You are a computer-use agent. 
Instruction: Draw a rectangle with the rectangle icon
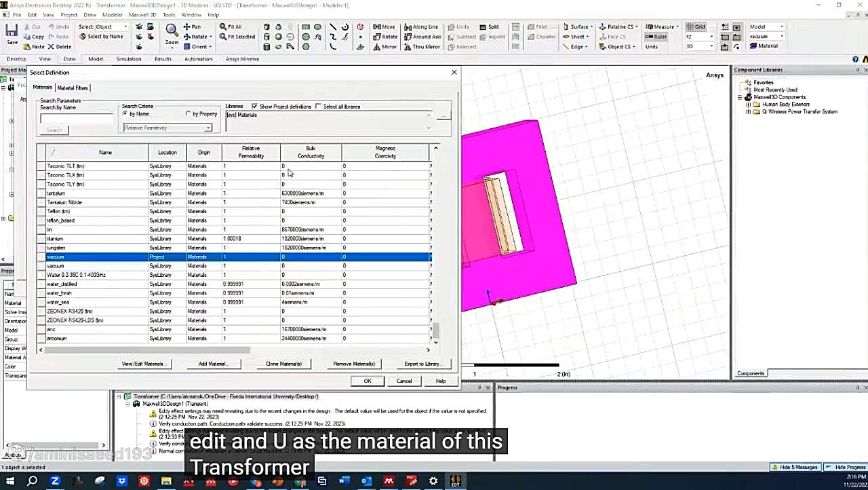click(306, 27)
